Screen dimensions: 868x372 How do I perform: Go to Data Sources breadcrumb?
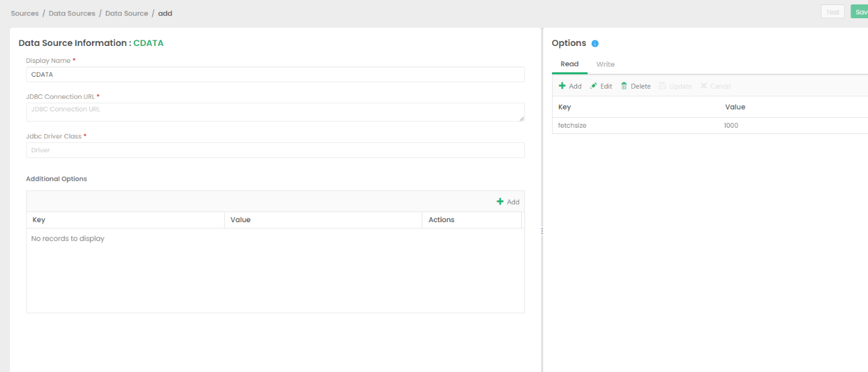click(72, 13)
